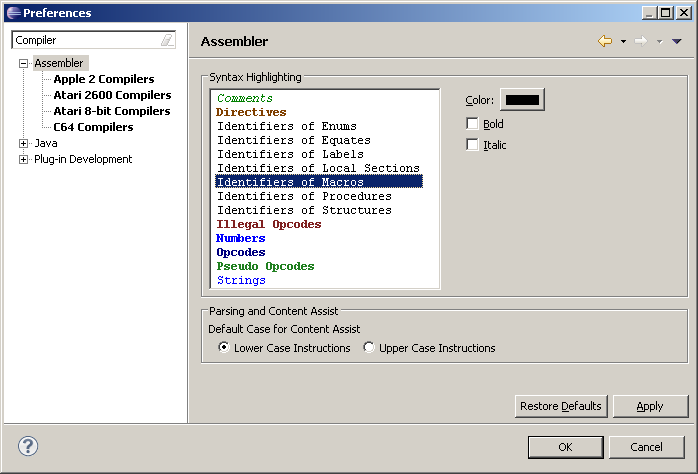The height and width of the screenshot is (474, 698).
Task: Select the blue Opcodes list entry
Action: coord(240,252)
